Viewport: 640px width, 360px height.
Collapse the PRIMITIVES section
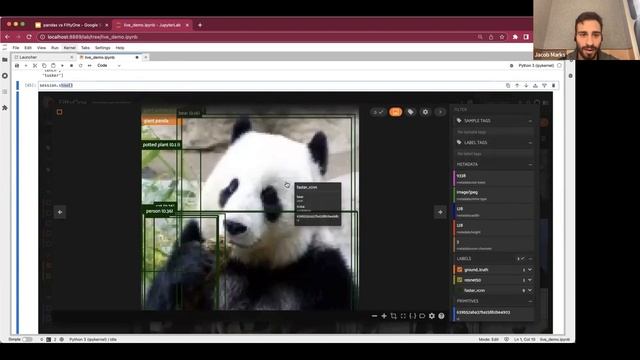[x=530, y=301]
